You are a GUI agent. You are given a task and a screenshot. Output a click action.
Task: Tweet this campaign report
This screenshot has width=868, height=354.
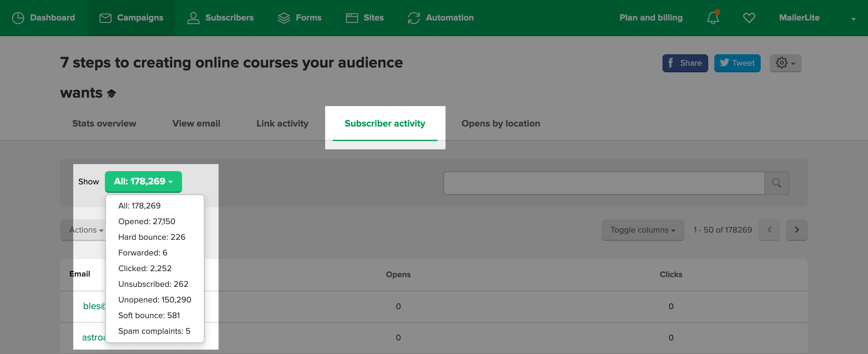737,63
